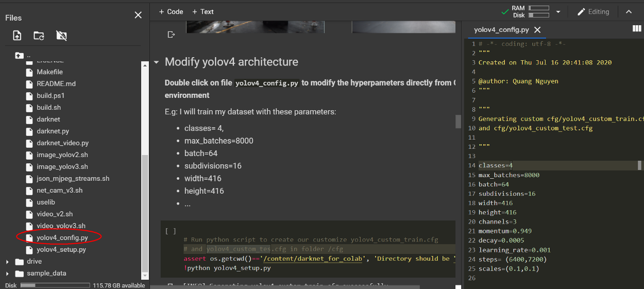This screenshot has height=289, width=644.
Task: Click the upload file icon in Files panel
Action: click(x=18, y=36)
